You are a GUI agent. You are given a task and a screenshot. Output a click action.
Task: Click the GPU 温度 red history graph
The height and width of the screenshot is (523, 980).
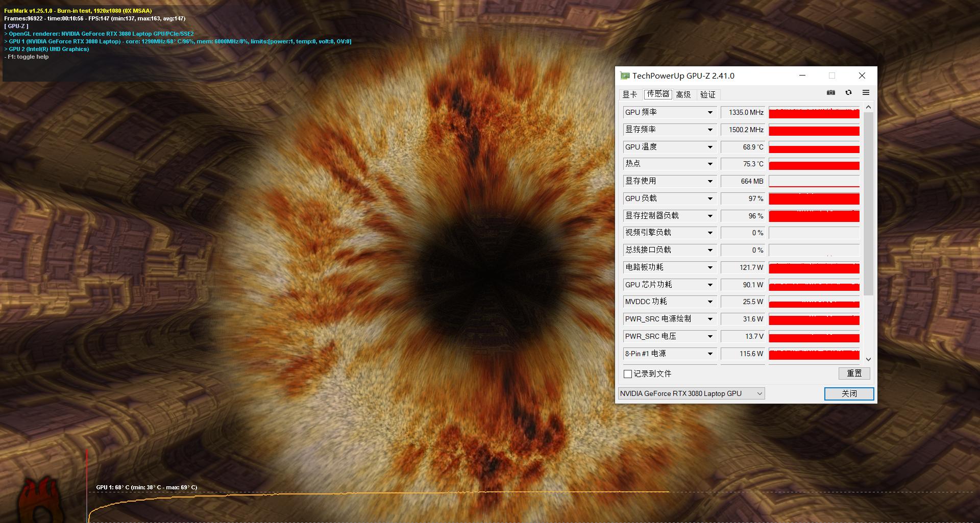[x=814, y=147]
